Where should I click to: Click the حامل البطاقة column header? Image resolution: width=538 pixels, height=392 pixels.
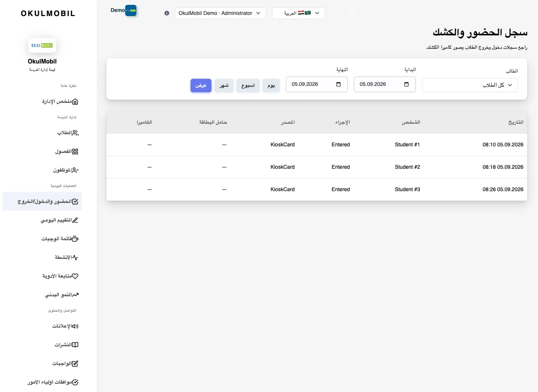point(213,122)
